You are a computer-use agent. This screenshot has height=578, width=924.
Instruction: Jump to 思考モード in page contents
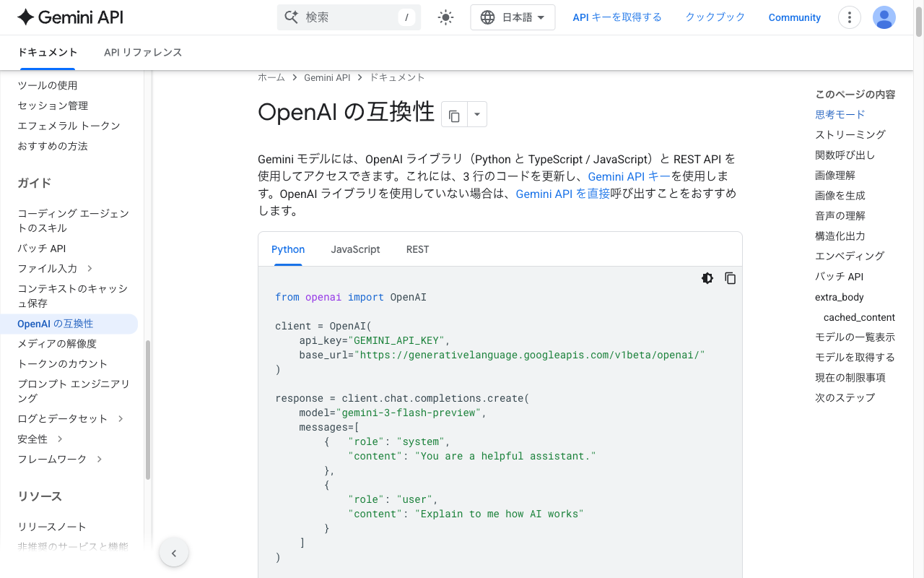[840, 114]
